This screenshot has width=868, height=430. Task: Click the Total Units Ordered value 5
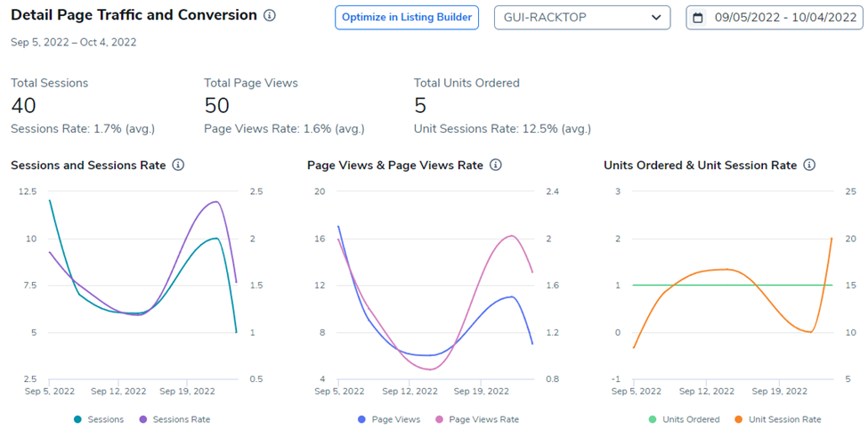click(x=419, y=106)
